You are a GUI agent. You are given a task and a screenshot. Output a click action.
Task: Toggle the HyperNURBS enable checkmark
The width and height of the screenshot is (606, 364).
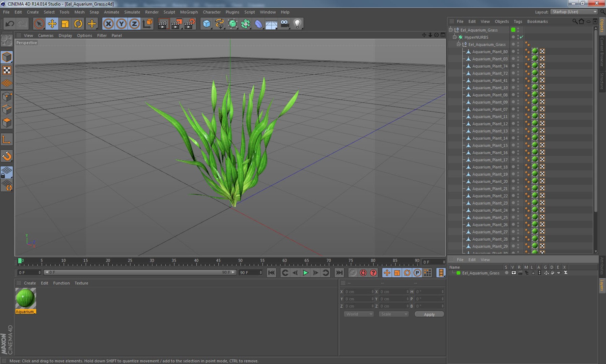pyautogui.click(x=522, y=37)
